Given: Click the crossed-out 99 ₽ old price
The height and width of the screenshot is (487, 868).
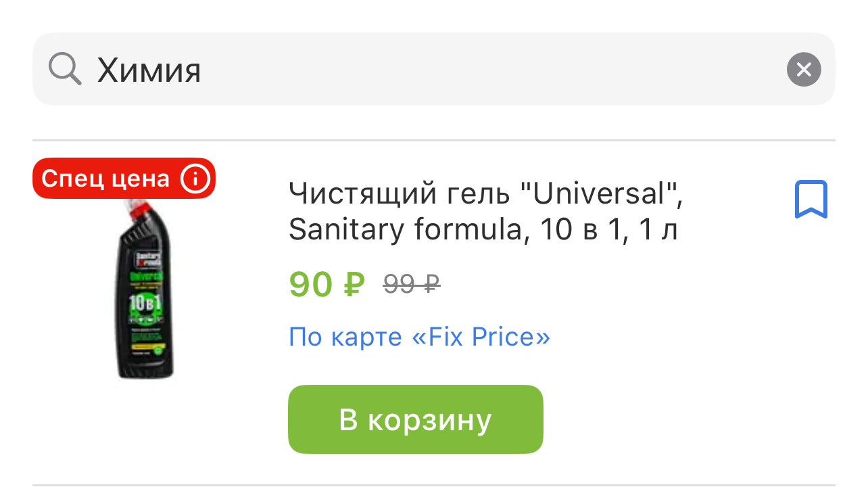Looking at the screenshot, I should (411, 284).
